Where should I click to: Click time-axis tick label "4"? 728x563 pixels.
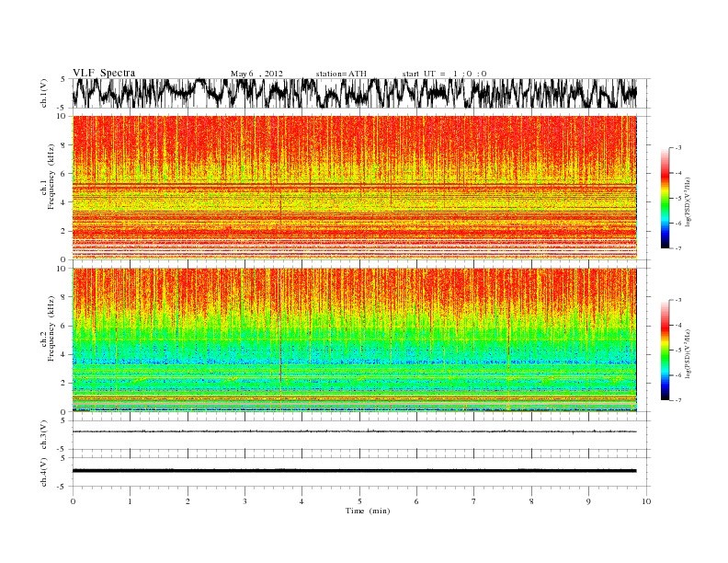coord(301,501)
